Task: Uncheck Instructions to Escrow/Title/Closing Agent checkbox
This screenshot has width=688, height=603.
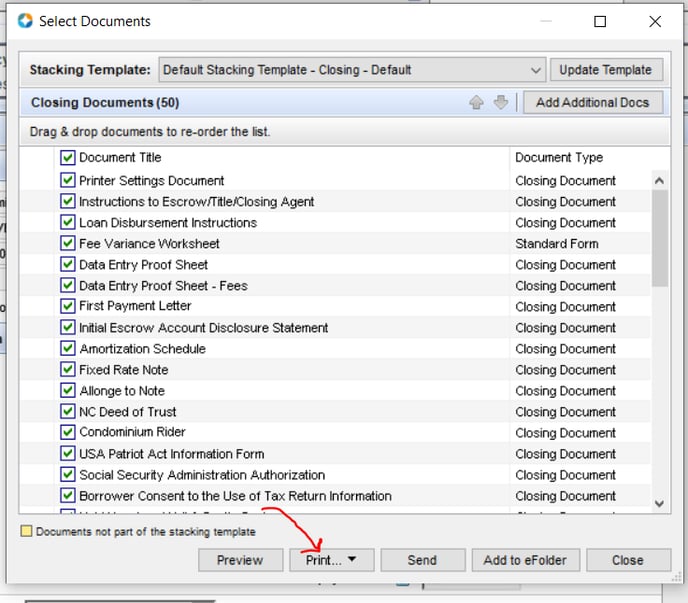Action: click(68, 201)
